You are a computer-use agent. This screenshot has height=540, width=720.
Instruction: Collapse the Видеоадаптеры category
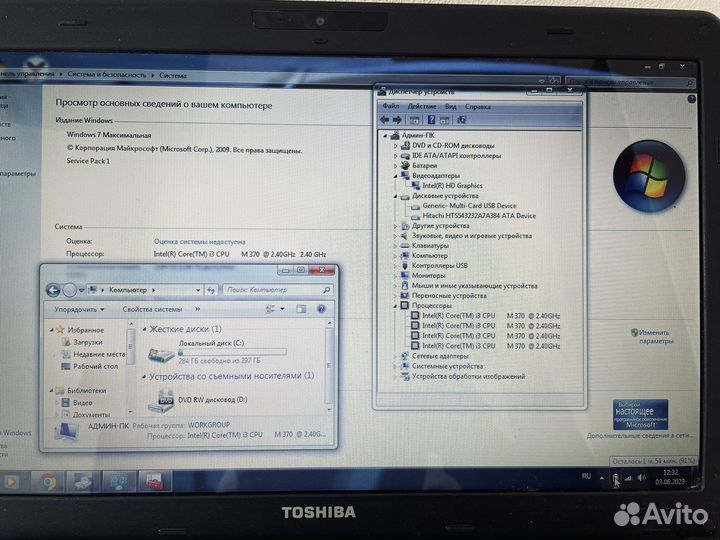click(395, 176)
